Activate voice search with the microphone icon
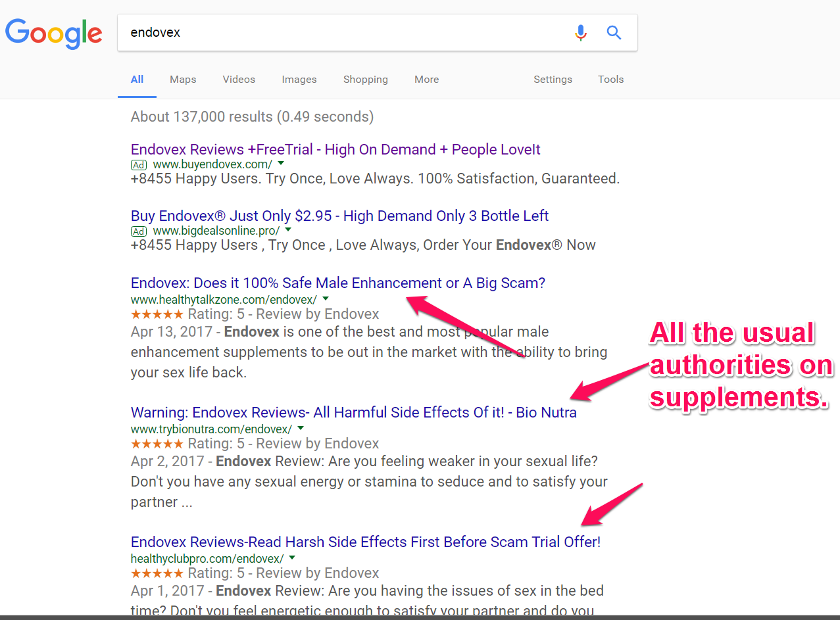840x620 pixels. click(x=581, y=32)
